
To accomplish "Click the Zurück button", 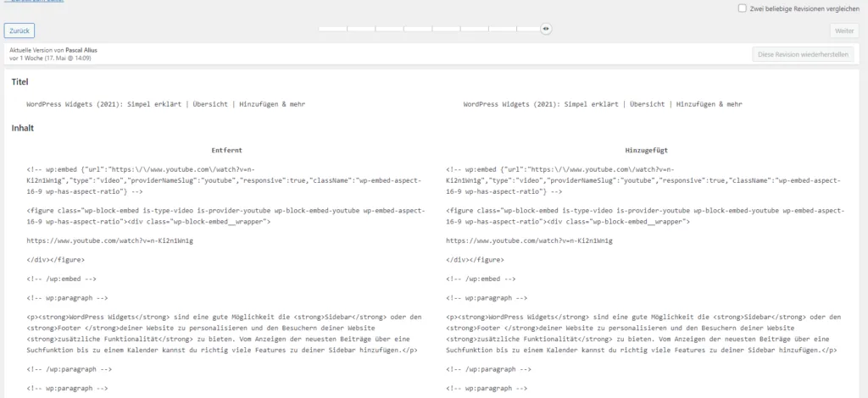I will point(19,31).
